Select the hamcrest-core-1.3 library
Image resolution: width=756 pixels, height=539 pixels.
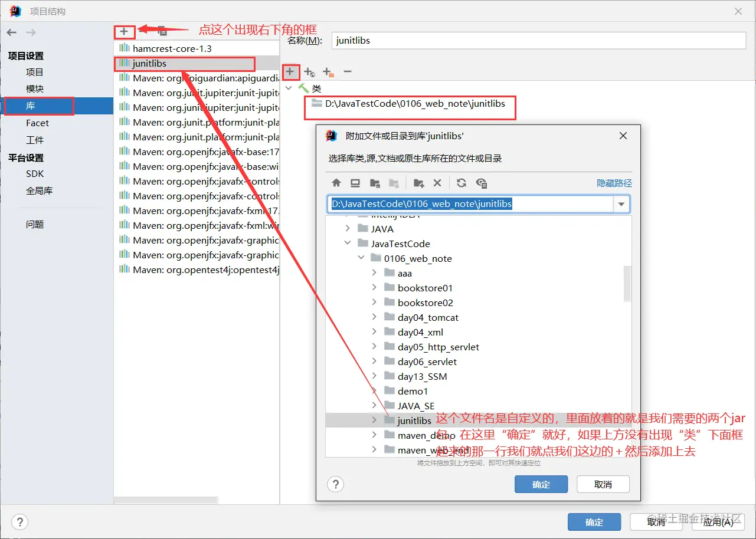172,48
